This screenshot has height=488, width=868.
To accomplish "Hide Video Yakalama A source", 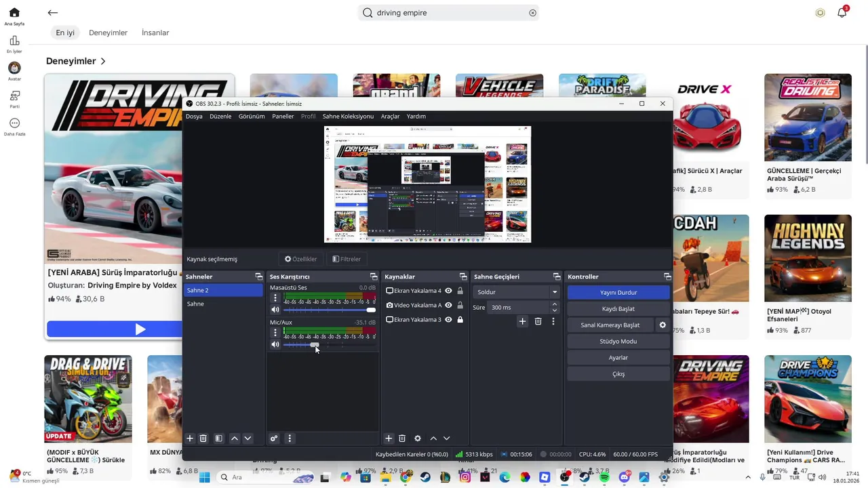I will click(x=448, y=305).
